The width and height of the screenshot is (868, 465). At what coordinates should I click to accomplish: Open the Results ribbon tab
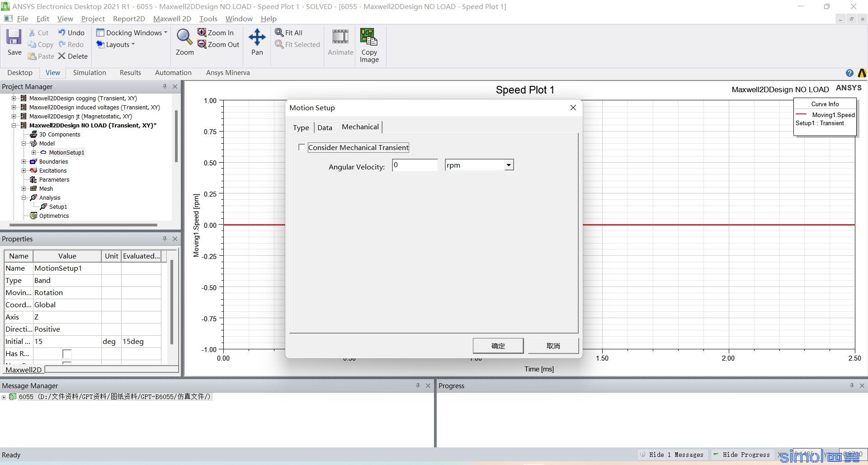click(x=130, y=72)
